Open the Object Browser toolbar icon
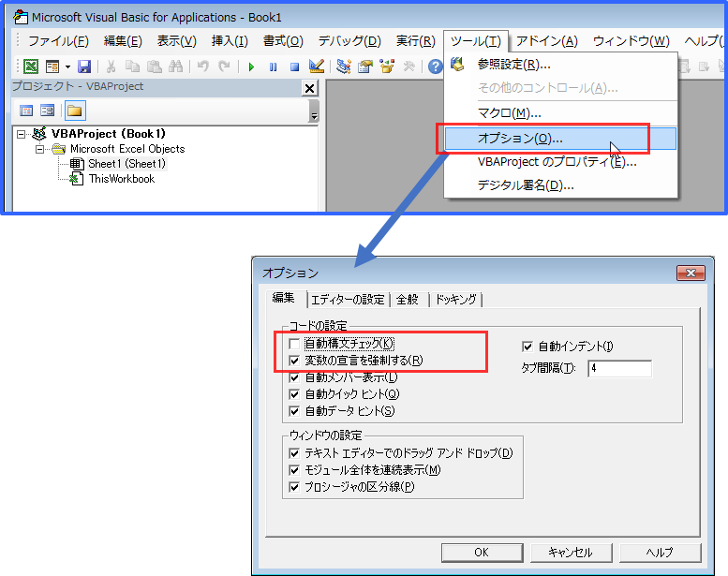728x576 pixels. click(x=387, y=66)
